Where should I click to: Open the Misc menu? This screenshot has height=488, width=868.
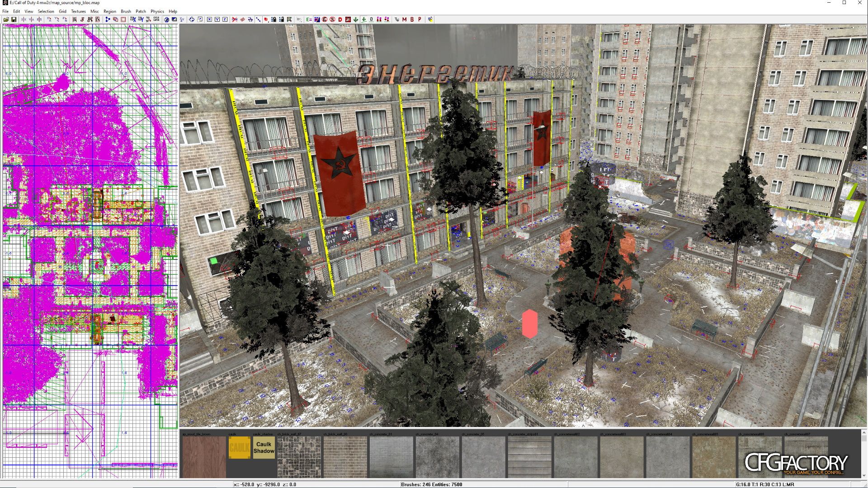(x=94, y=11)
